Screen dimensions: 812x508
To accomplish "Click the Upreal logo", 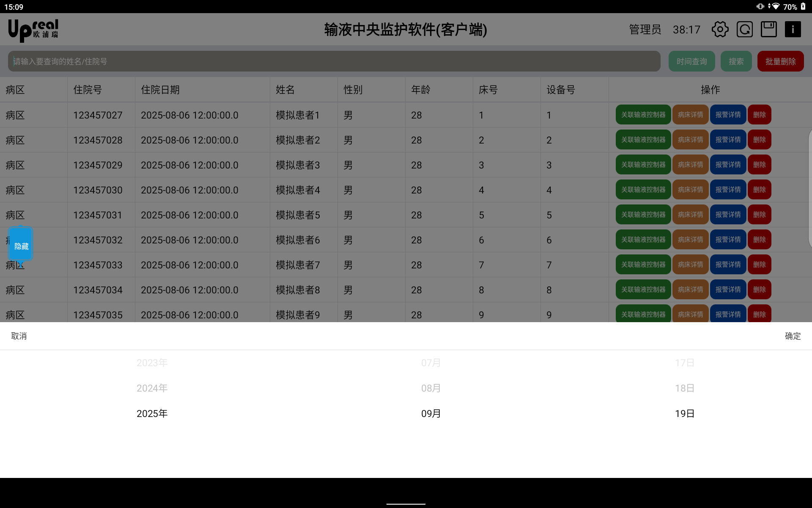I will [33, 30].
